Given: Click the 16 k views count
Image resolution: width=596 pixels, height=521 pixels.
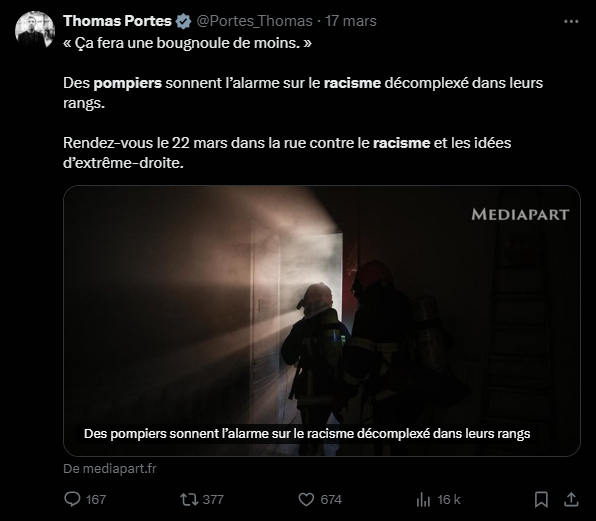Looking at the screenshot, I should [x=449, y=499].
